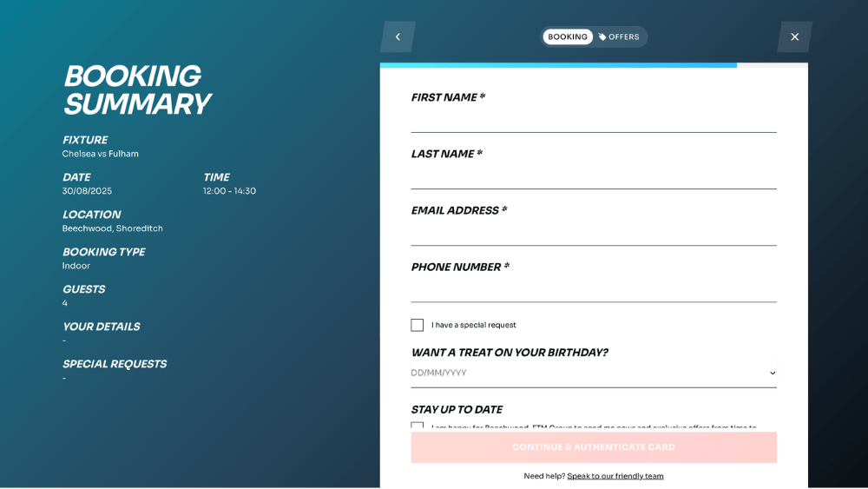Open the Offers tab

pos(619,37)
